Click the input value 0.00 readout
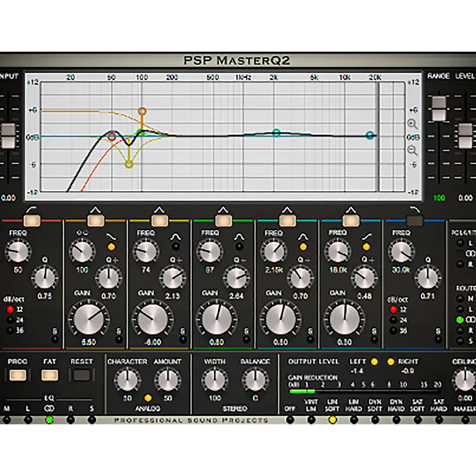476x476 pixels. click(8, 198)
